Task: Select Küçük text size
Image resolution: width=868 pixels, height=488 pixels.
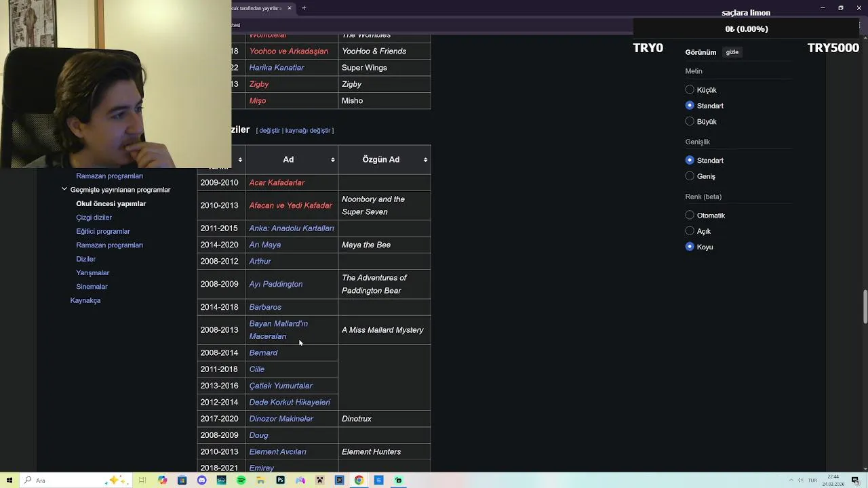Action: 690,89
